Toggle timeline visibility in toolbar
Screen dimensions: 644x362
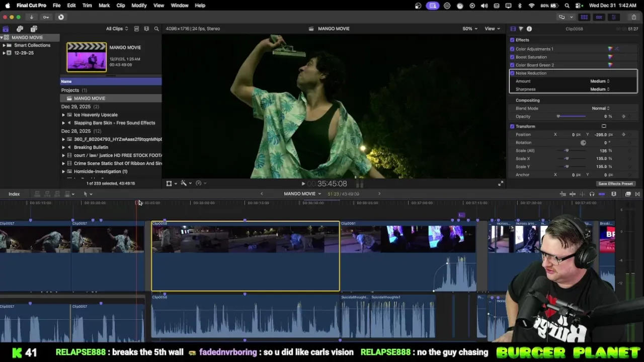pyautogui.click(x=599, y=17)
